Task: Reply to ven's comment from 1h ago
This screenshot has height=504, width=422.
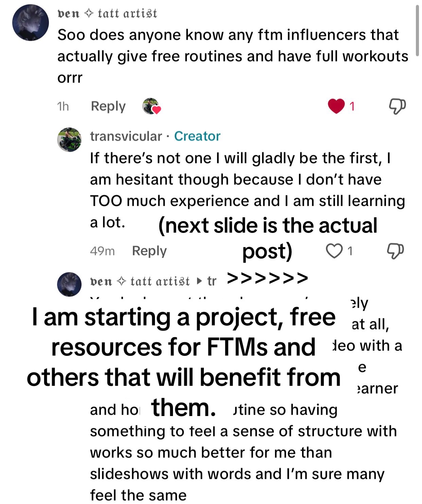Action: [108, 106]
